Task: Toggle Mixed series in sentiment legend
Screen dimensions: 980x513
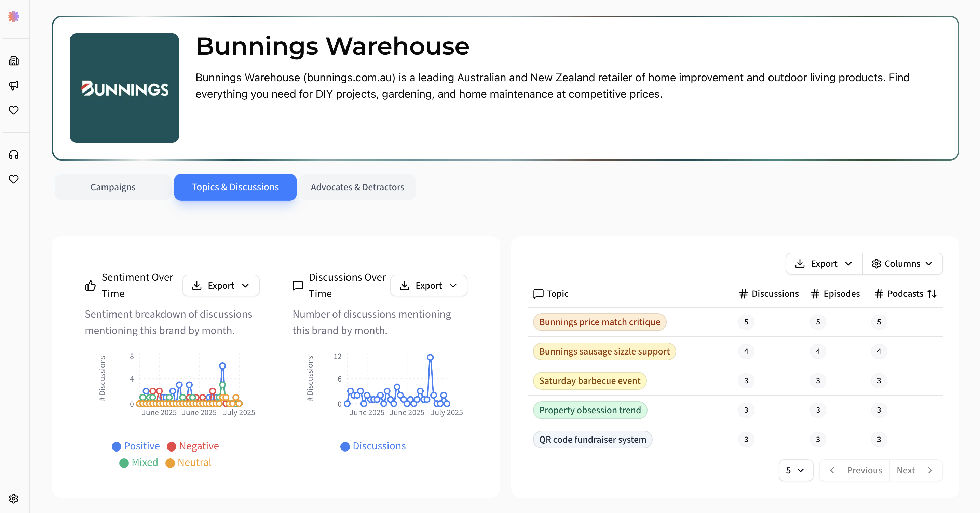Action: click(x=138, y=462)
